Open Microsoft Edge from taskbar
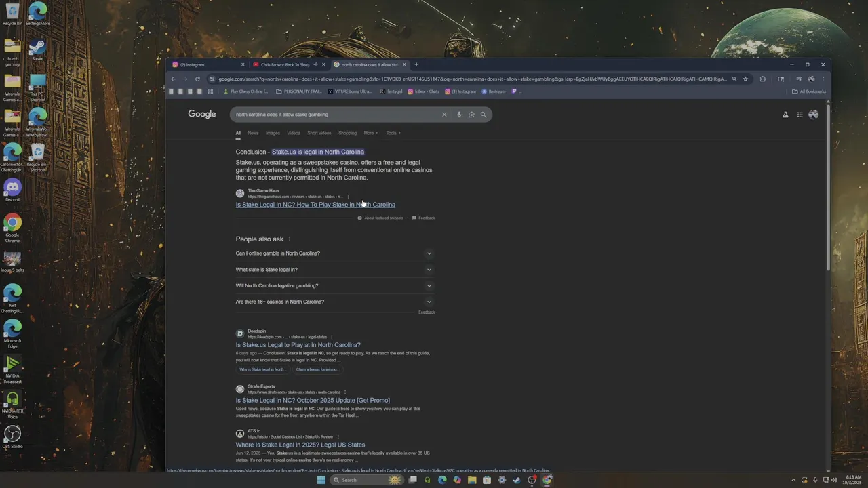The height and width of the screenshot is (488, 868). [442, 480]
